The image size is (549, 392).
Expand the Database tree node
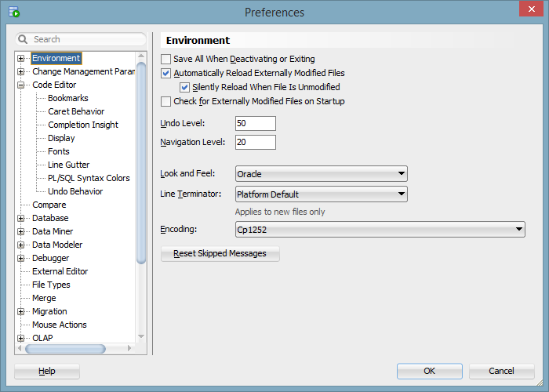21,218
